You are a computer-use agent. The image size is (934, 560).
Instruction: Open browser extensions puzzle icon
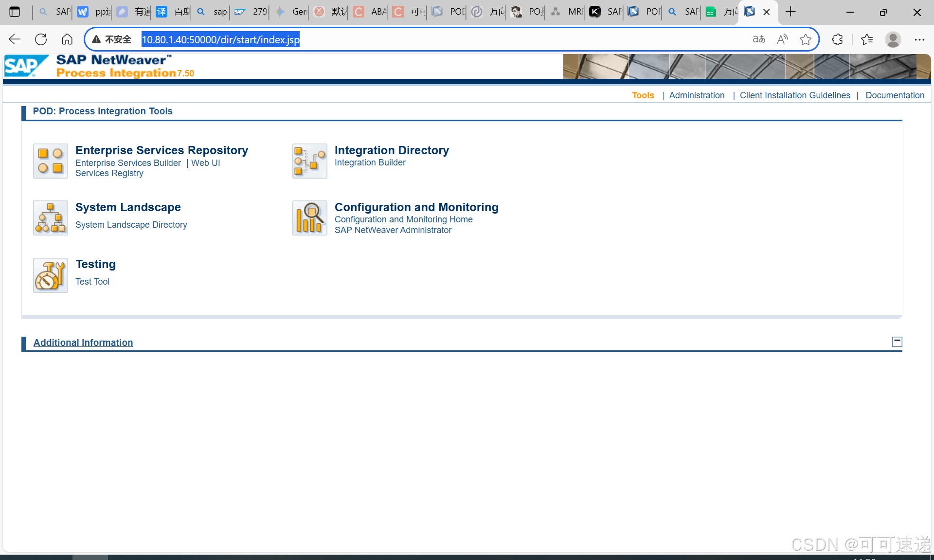point(837,39)
